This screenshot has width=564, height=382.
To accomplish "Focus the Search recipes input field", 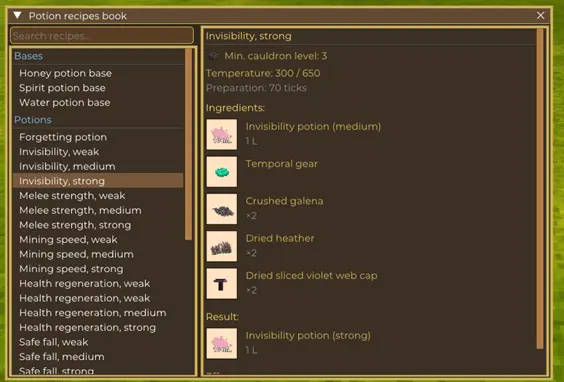I will tap(102, 36).
